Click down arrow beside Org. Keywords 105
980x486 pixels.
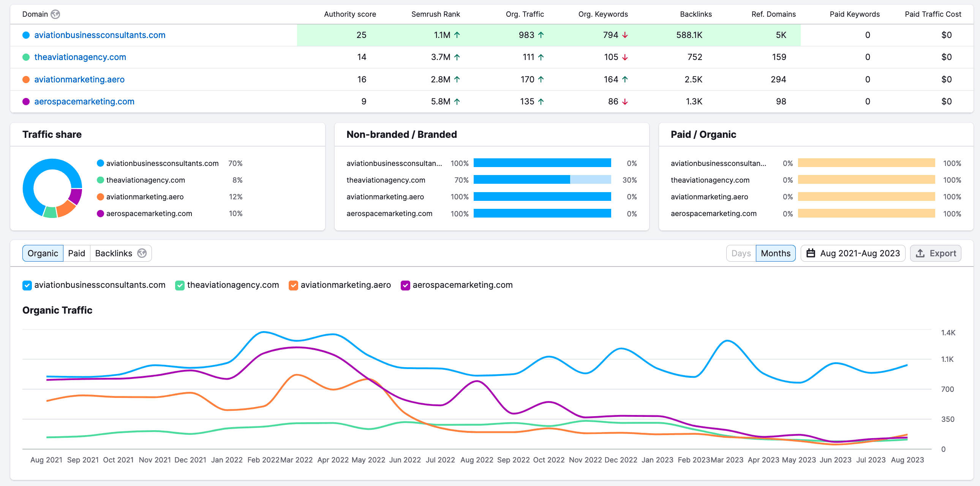click(x=625, y=57)
